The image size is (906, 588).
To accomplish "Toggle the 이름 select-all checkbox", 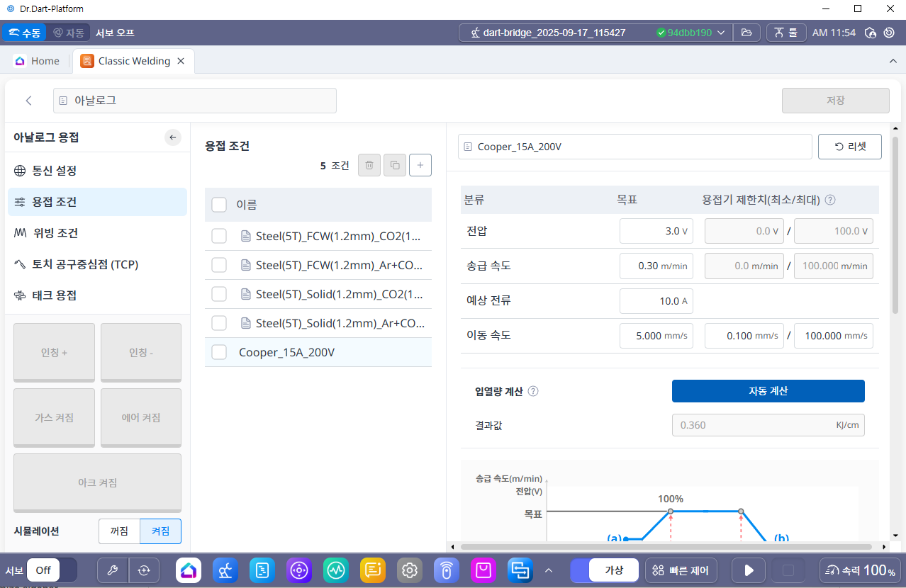I will (219, 205).
